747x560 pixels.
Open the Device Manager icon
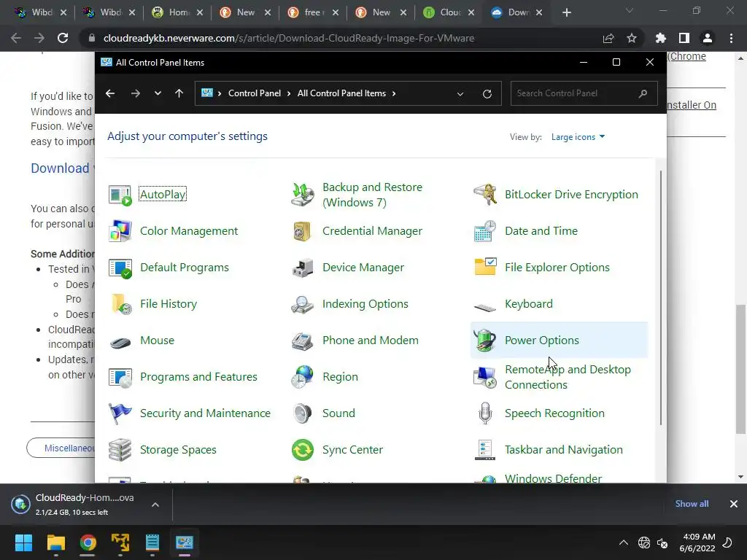(x=303, y=268)
